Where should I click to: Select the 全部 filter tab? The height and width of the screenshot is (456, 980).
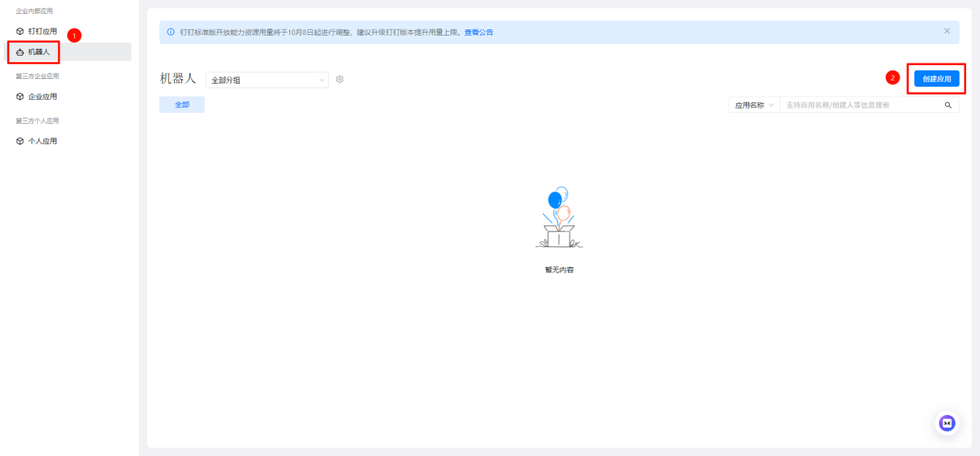[x=182, y=104]
